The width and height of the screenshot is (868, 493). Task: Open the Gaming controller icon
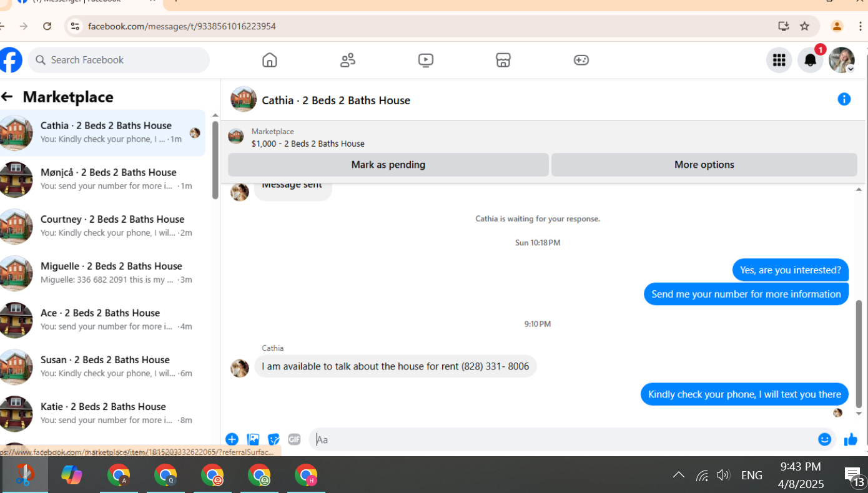tap(581, 60)
